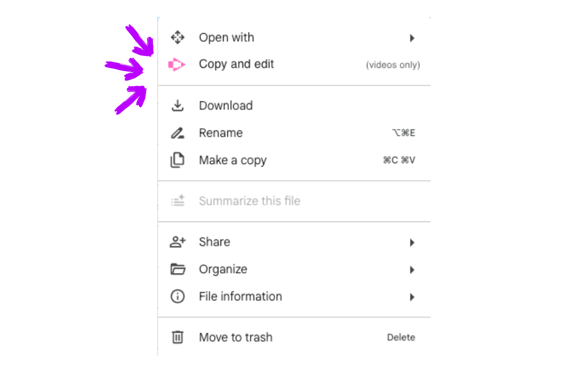Choose Download from the context menu
Image resolution: width=588 pixels, height=392 pixels.
click(226, 106)
